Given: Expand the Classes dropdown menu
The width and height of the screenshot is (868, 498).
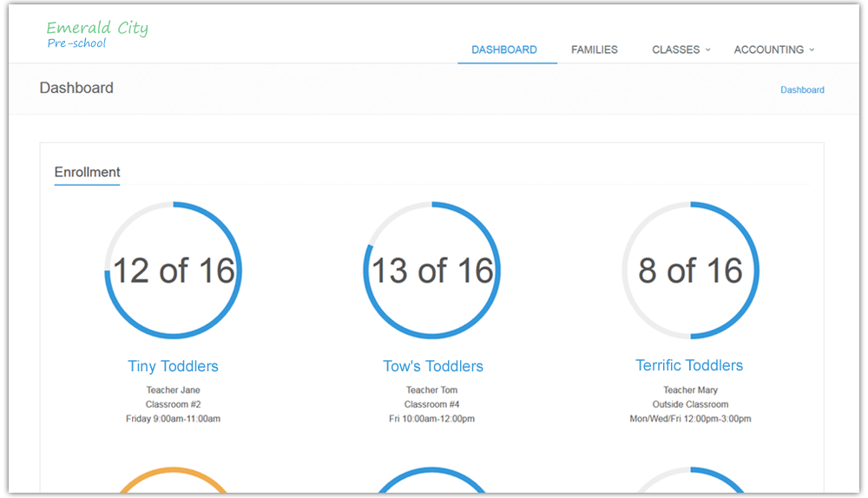Looking at the screenshot, I should [x=681, y=50].
